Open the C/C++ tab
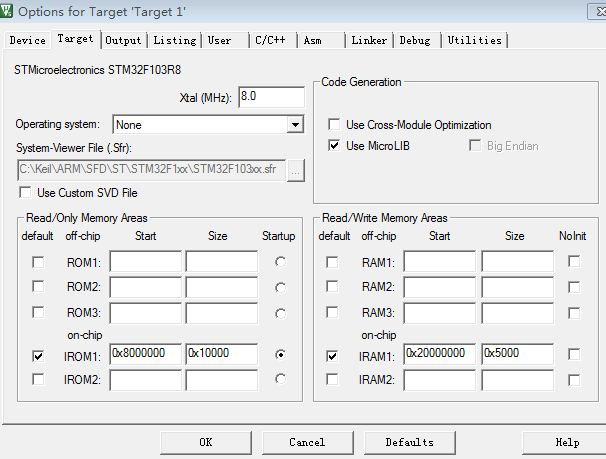606x459 pixels. (x=273, y=40)
